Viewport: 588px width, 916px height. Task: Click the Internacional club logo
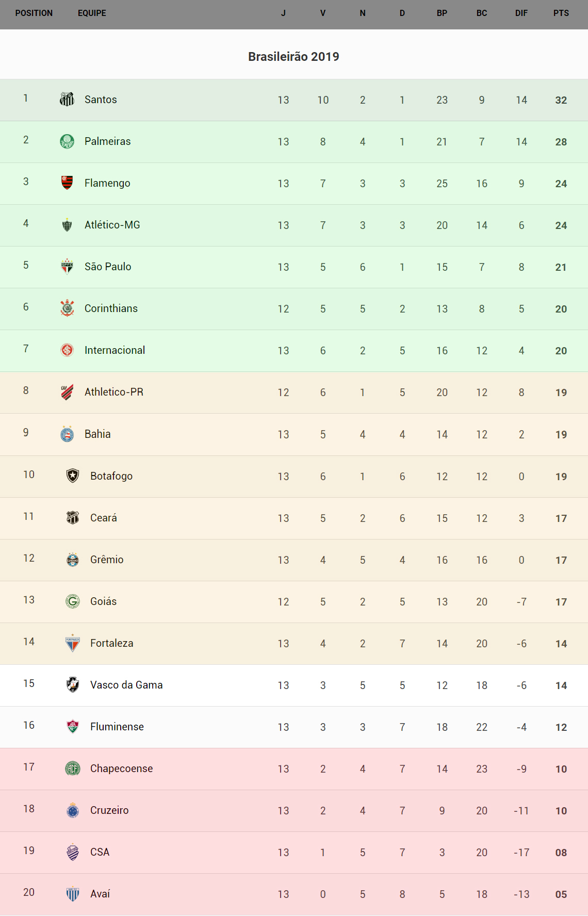pos(67,350)
